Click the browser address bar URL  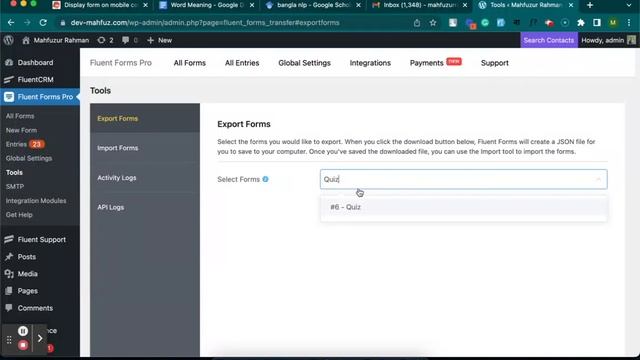click(205, 23)
